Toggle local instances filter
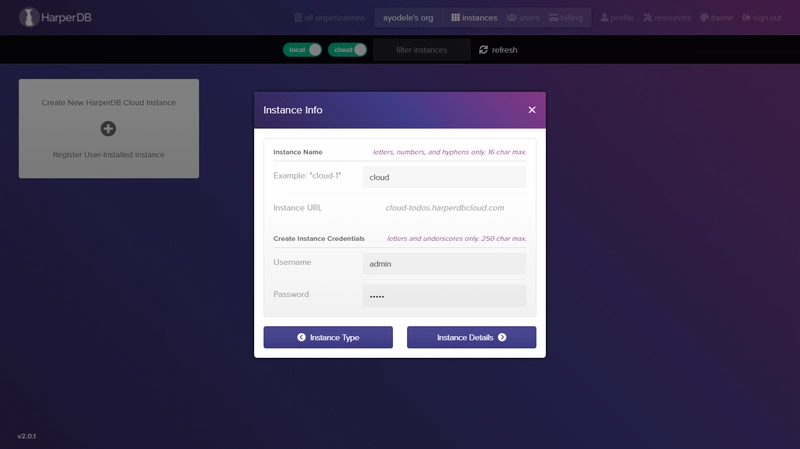The image size is (800, 449). click(302, 49)
